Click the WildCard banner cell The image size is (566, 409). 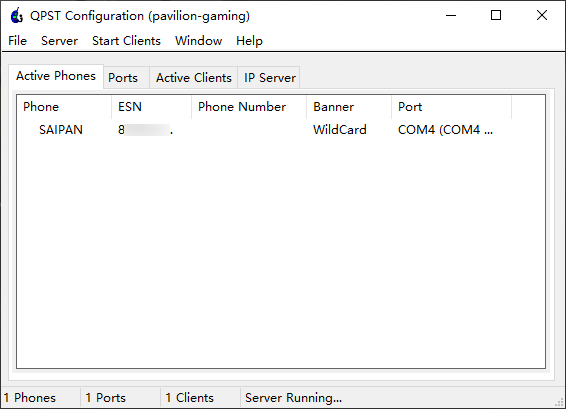click(x=340, y=130)
